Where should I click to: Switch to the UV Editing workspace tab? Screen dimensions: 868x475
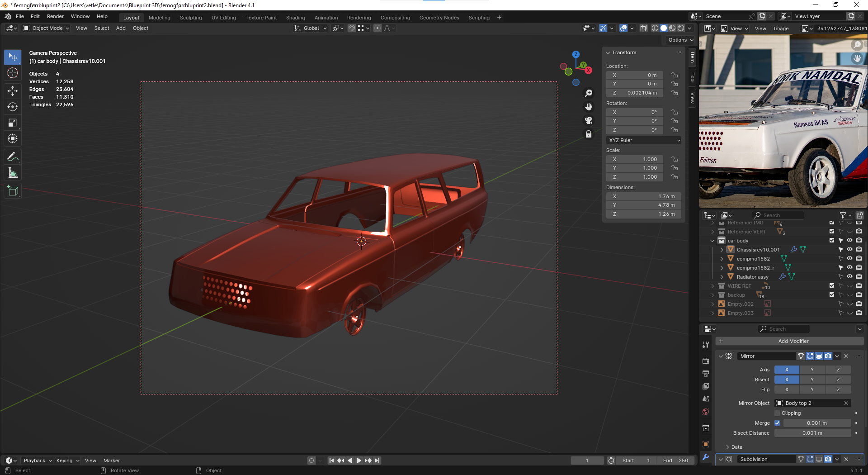pos(224,18)
